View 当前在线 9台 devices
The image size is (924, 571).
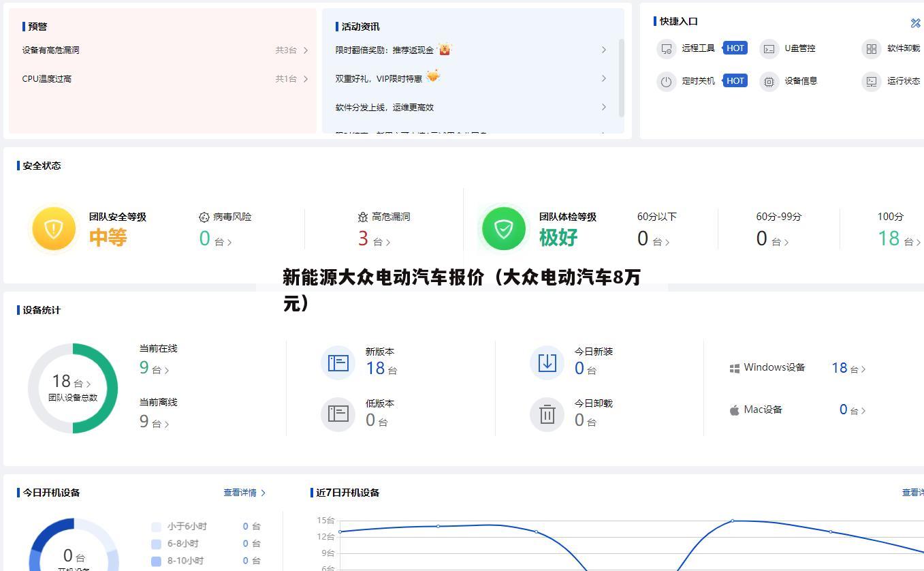[154, 368]
